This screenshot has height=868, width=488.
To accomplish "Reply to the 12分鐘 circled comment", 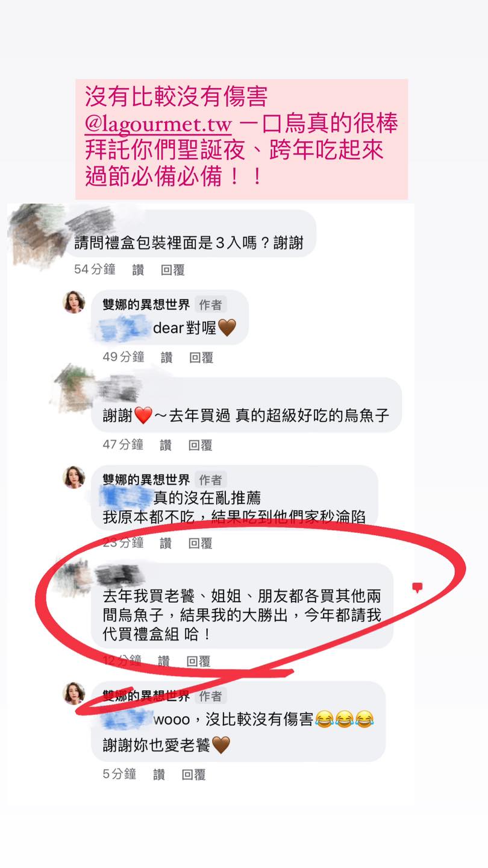I will tap(198, 661).
